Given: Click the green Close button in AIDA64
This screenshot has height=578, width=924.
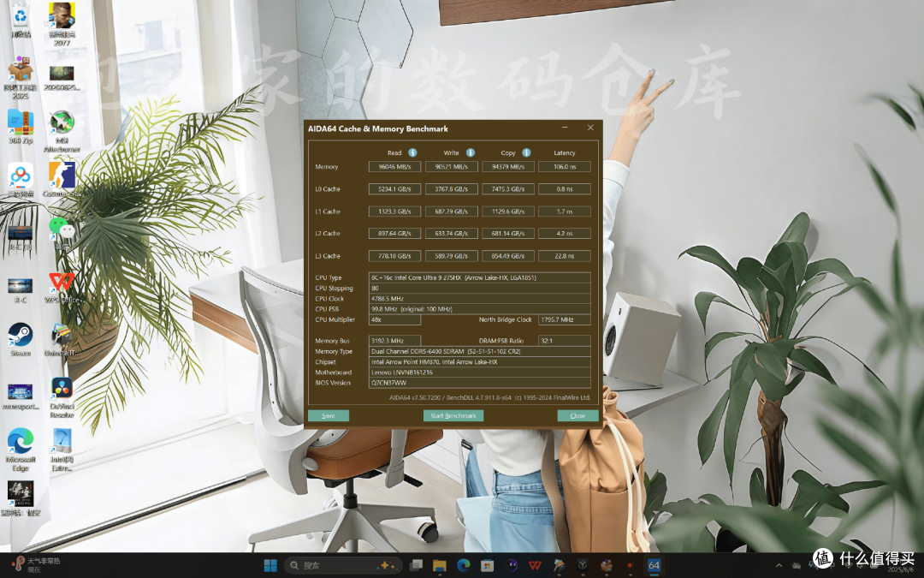Looking at the screenshot, I should [577, 416].
